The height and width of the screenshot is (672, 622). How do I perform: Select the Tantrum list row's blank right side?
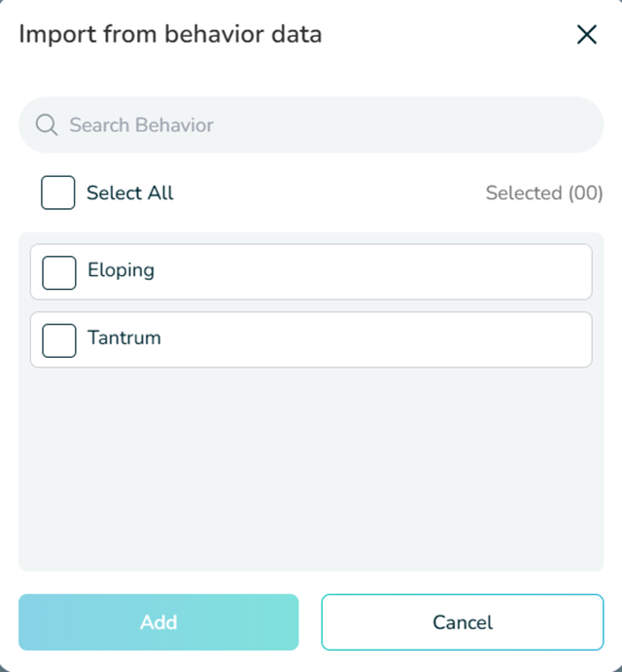437,340
